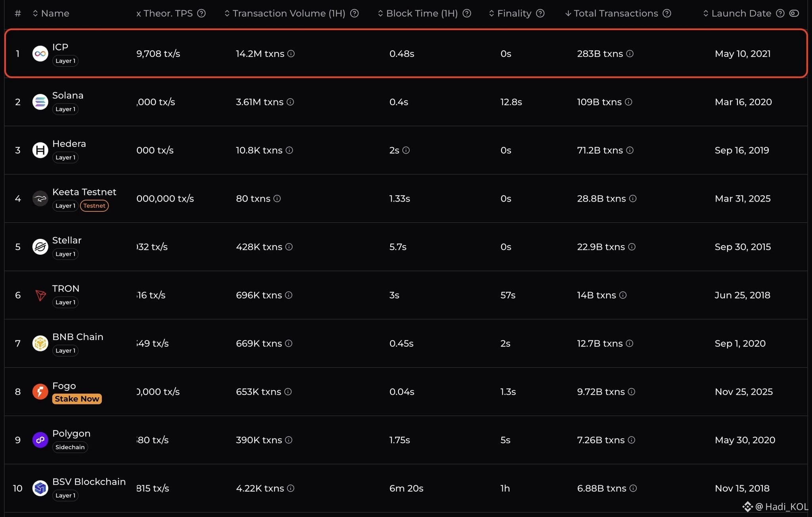Show help for Launch Date column
The width and height of the screenshot is (812, 517).
point(780,13)
